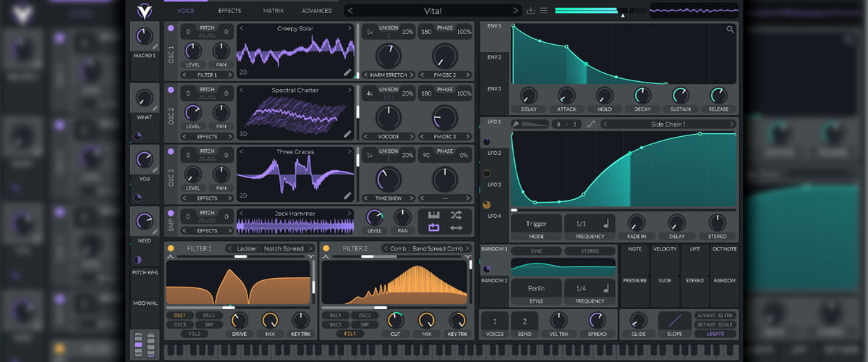Click the Random SYNC button
This screenshot has width=868, height=362.
click(x=536, y=251)
